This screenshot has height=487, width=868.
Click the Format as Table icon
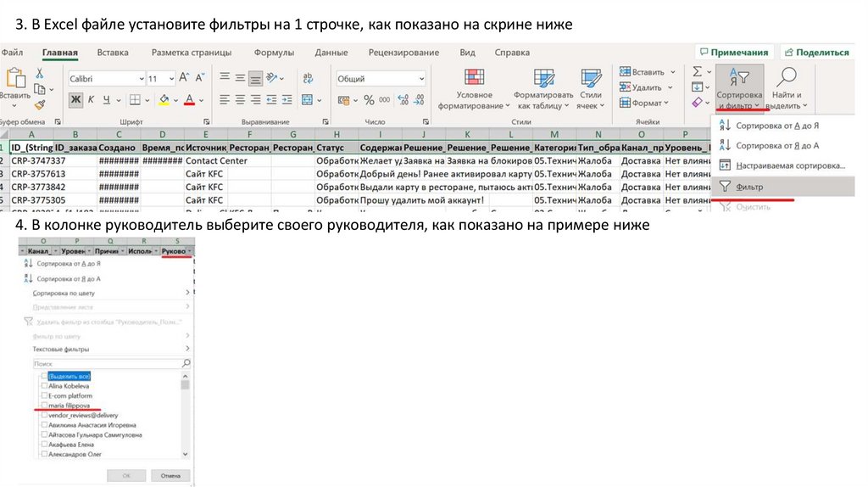(x=542, y=79)
